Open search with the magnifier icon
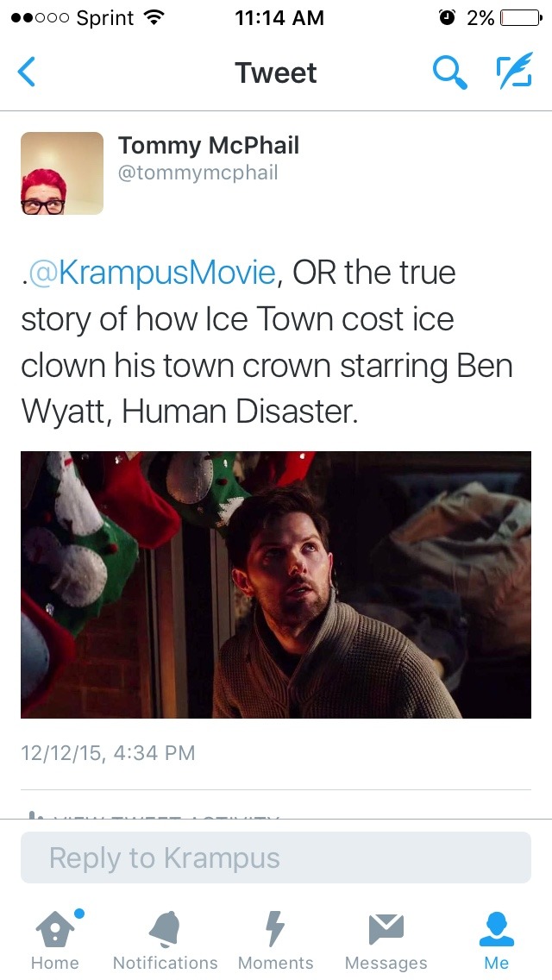 (450, 72)
